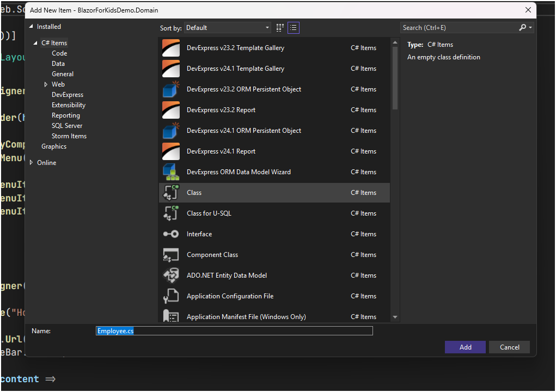556x392 pixels.
Task: Select the Reporting category
Action: pos(65,115)
